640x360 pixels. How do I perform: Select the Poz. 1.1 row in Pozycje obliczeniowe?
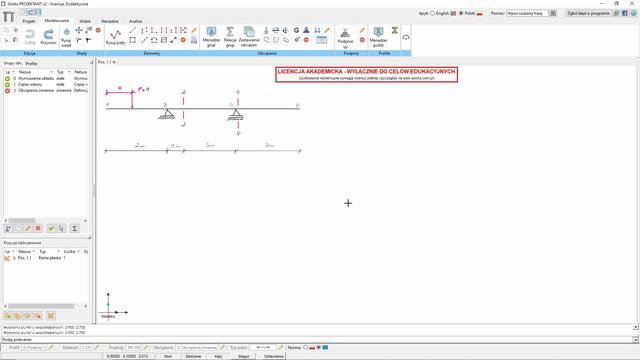pos(45,258)
